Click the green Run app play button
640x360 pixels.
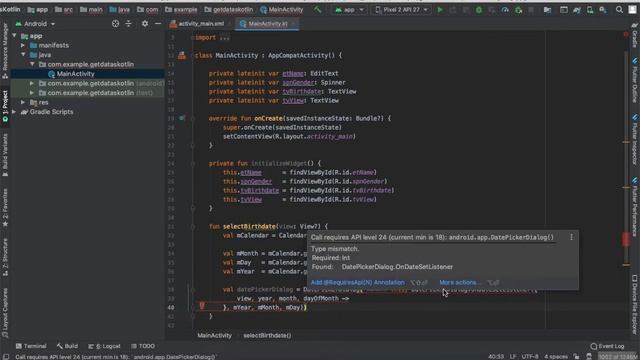440,9
